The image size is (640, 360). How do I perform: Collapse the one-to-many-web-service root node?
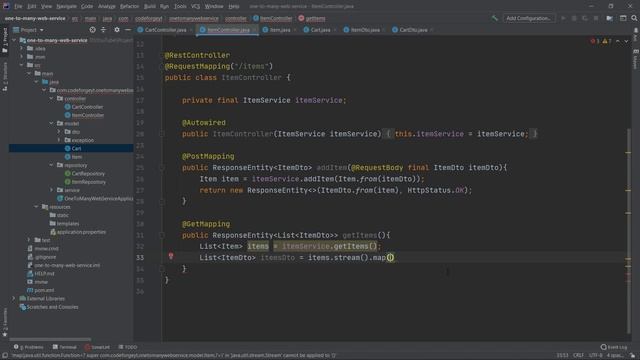[15, 40]
